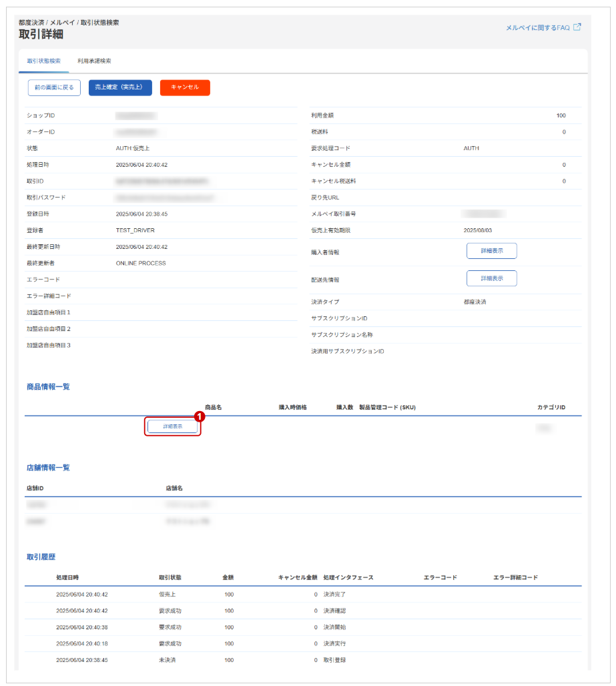Switch to 取引状態検索 tab
The image size is (616, 686).
pyautogui.click(x=44, y=61)
